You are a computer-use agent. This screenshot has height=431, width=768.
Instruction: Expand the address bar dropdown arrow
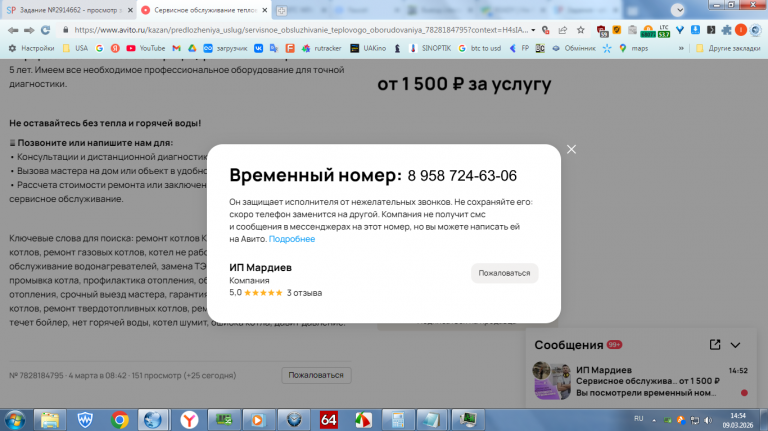(533, 30)
